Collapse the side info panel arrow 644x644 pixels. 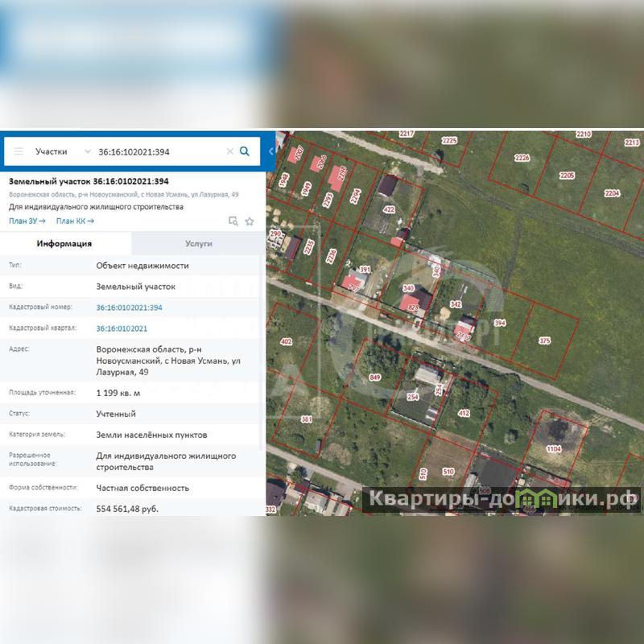[x=270, y=151]
